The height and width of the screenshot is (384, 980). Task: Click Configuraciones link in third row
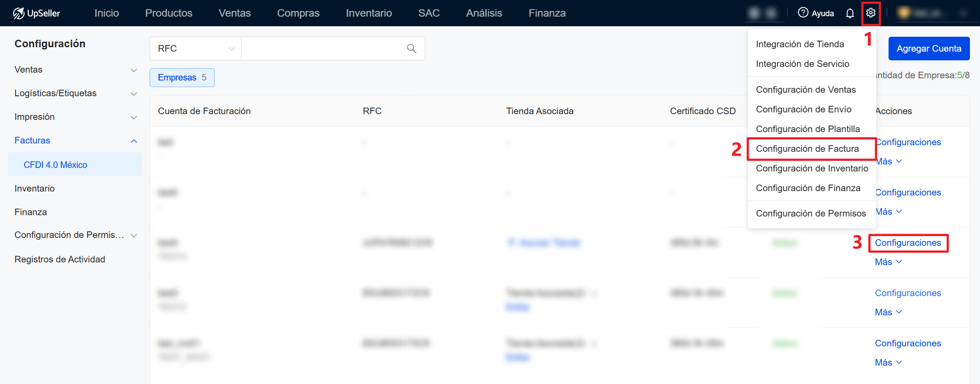point(908,243)
